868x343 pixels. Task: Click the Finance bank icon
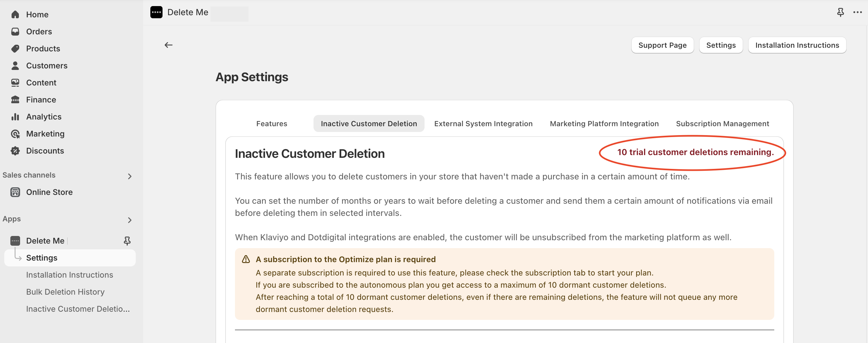(x=15, y=100)
